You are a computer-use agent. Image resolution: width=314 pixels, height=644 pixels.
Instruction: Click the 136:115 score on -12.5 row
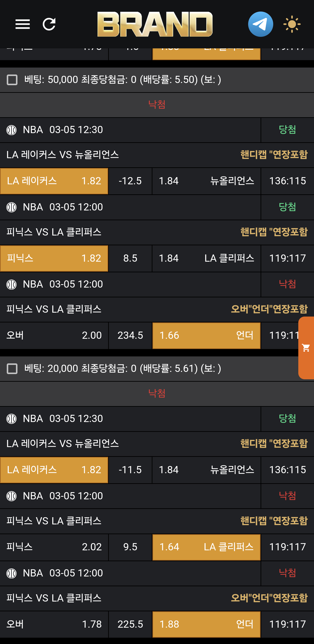coord(287,181)
